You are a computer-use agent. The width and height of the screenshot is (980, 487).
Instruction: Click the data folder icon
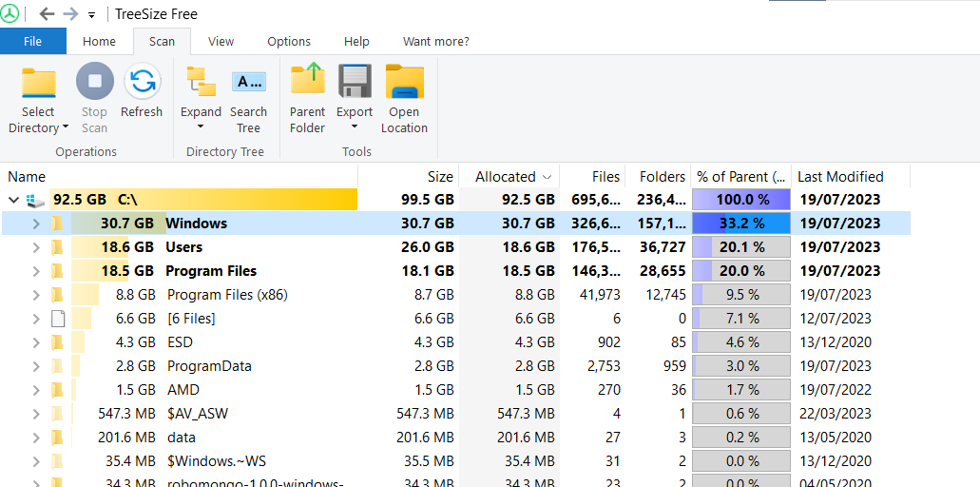(57, 438)
